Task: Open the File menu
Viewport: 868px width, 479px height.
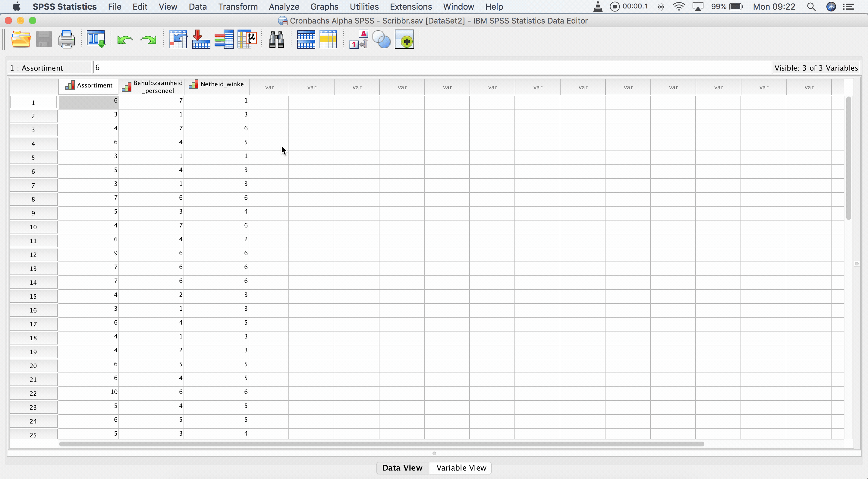Action: click(115, 7)
